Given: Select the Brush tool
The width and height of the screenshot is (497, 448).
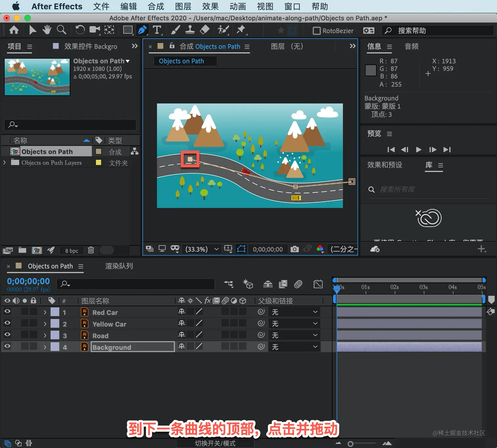Looking at the screenshot, I should coord(175,30).
